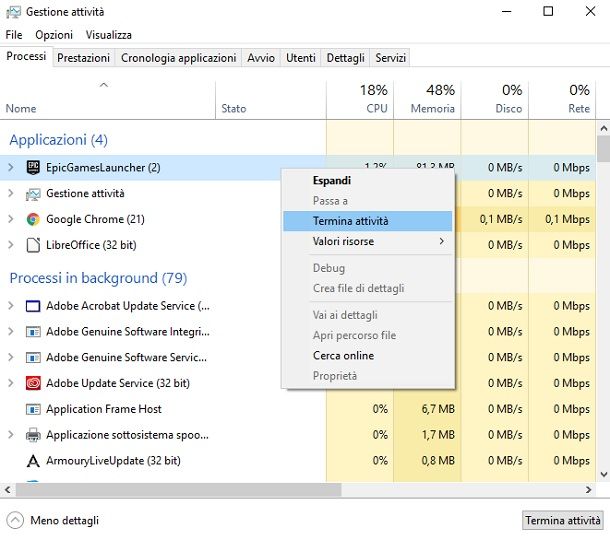Switch to the Utenti tab
This screenshot has width=610, height=540.
(300, 58)
